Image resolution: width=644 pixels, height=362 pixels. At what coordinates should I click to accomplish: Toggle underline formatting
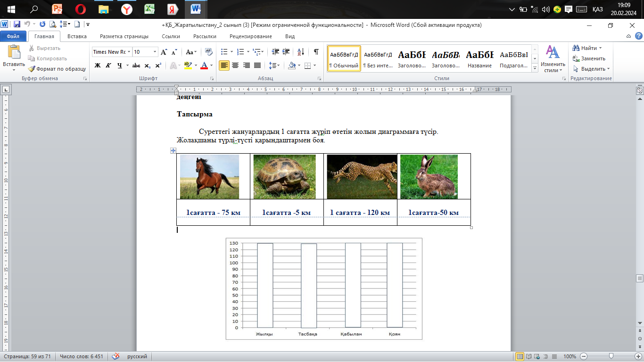pos(119,66)
